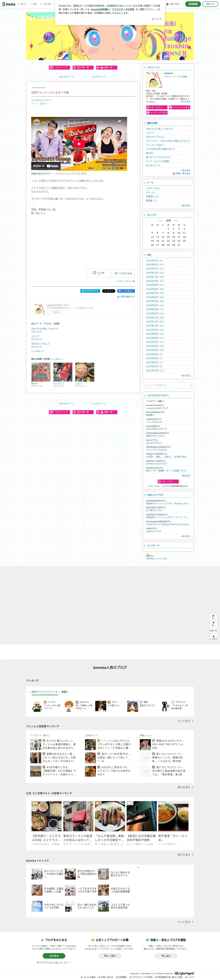The image size is (220, 980).
Task: Click the X ポスト share button
Action: coord(108,291)
